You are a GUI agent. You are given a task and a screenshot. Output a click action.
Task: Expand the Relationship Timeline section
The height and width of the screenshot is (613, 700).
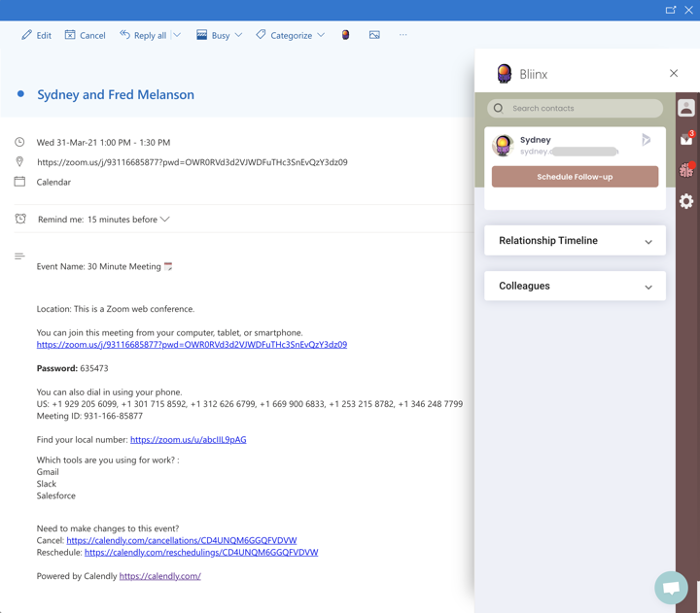click(x=575, y=241)
